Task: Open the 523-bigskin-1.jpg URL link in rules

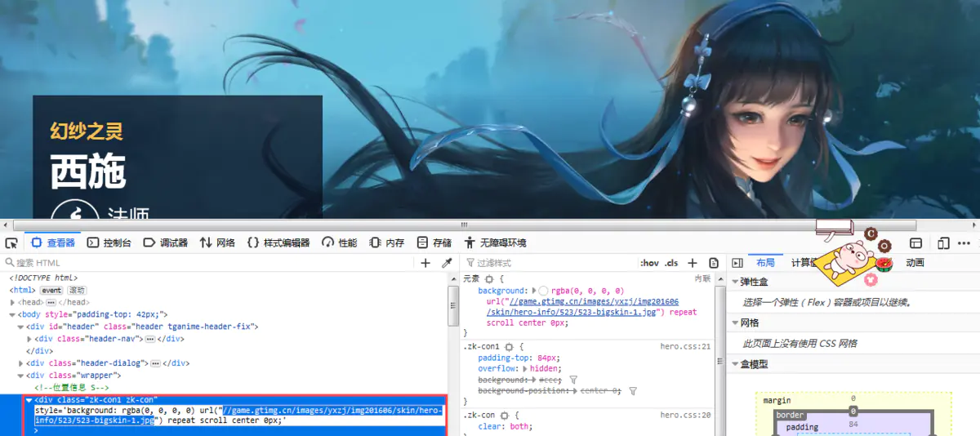Action: pos(582,307)
